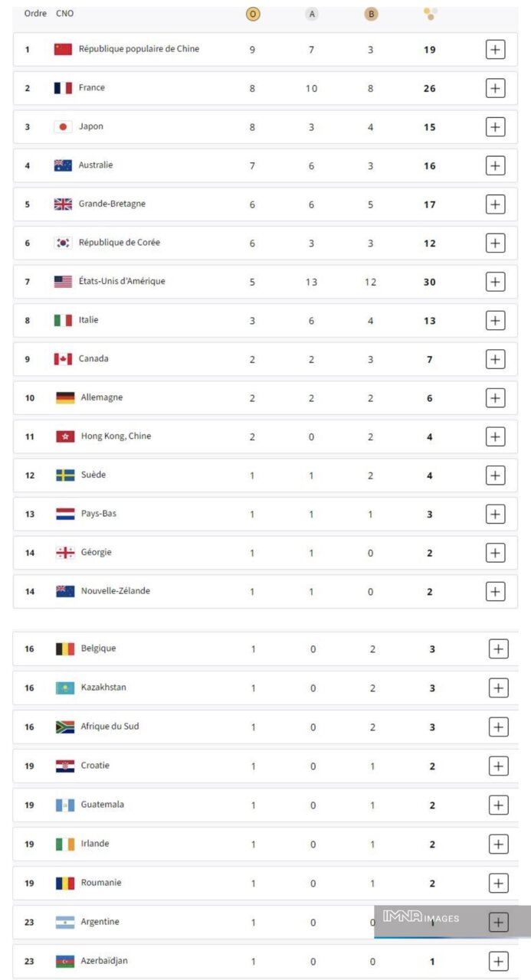Click the silver medal column icon
The width and height of the screenshot is (531, 980).
pyautogui.click(x=311, y=14)
